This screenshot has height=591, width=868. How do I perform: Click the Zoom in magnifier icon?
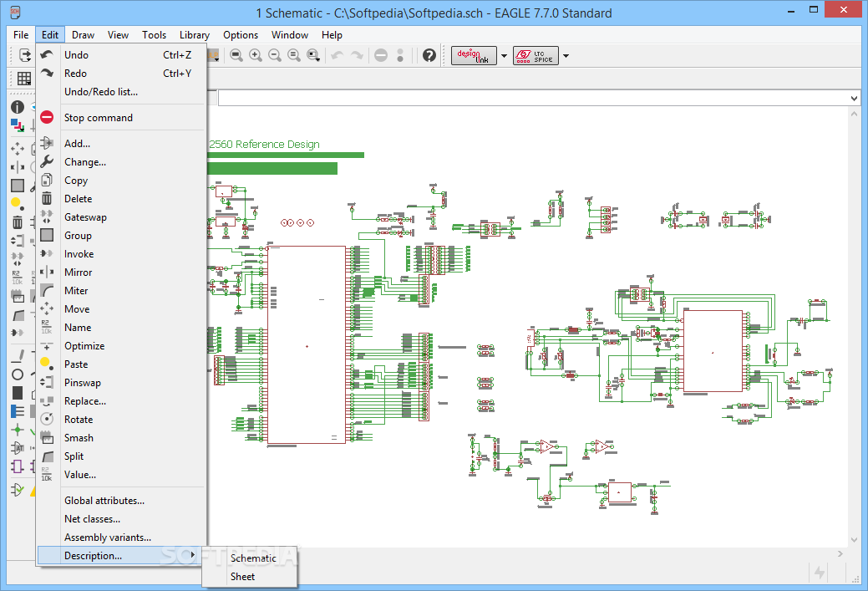[x=255, y=55]
